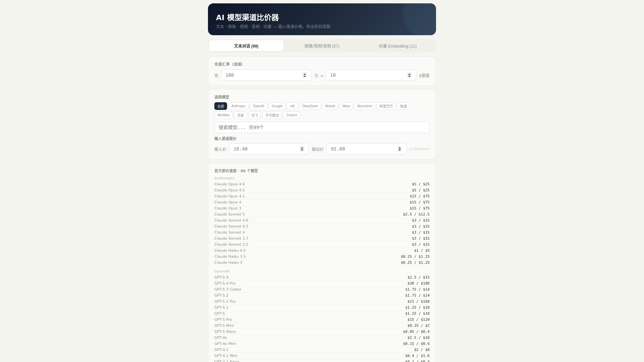The width and height of the screenshot is (644, 362).
Task: Select the Claude Sonnet 3.5 row
Action: 322,245
